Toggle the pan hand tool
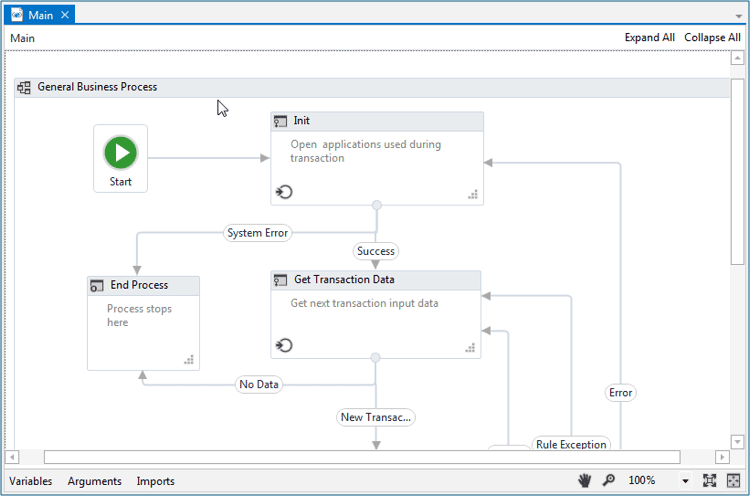750x496 pixels. [x=585, y=481]
